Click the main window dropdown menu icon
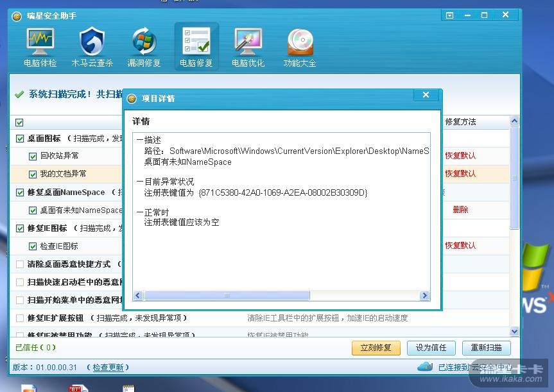Screen dimensions: 554x392 449,15
